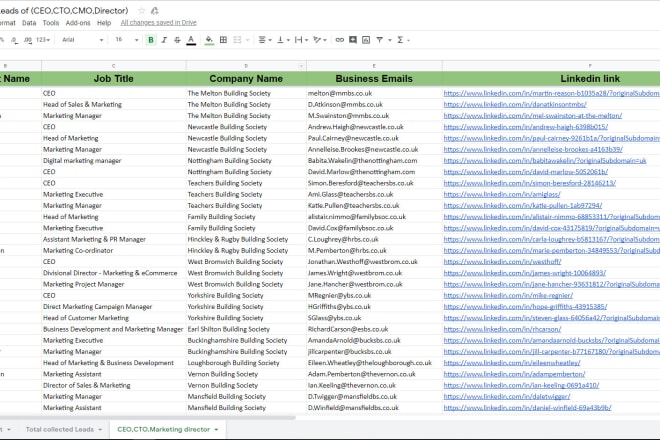Decrease decimal places button

click(14, 40)
